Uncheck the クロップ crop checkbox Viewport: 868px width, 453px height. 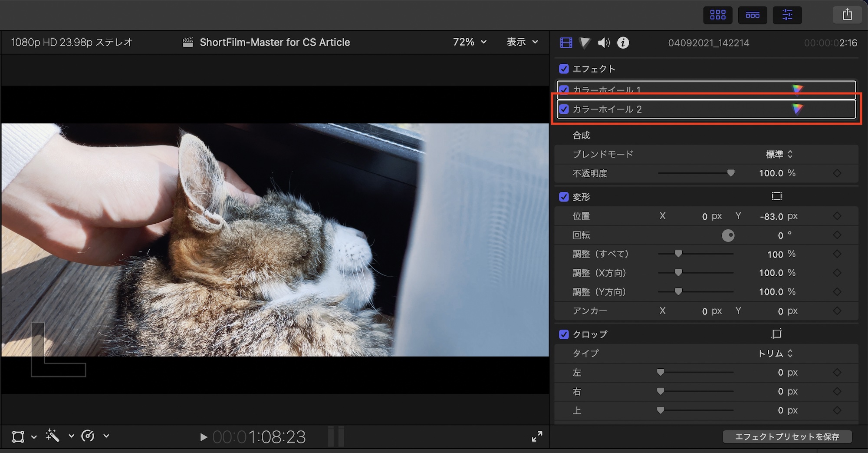[x=564, y=334]
